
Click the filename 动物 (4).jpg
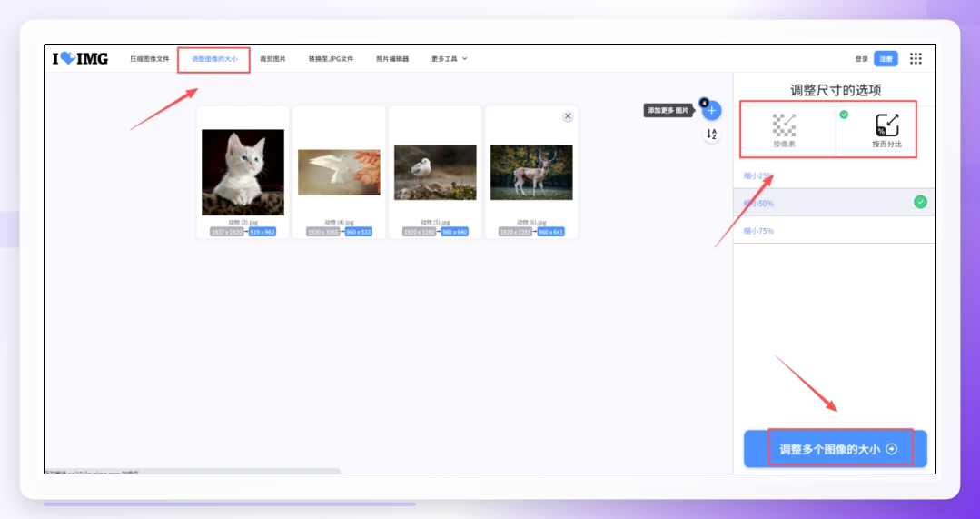[x=339, y=222]
